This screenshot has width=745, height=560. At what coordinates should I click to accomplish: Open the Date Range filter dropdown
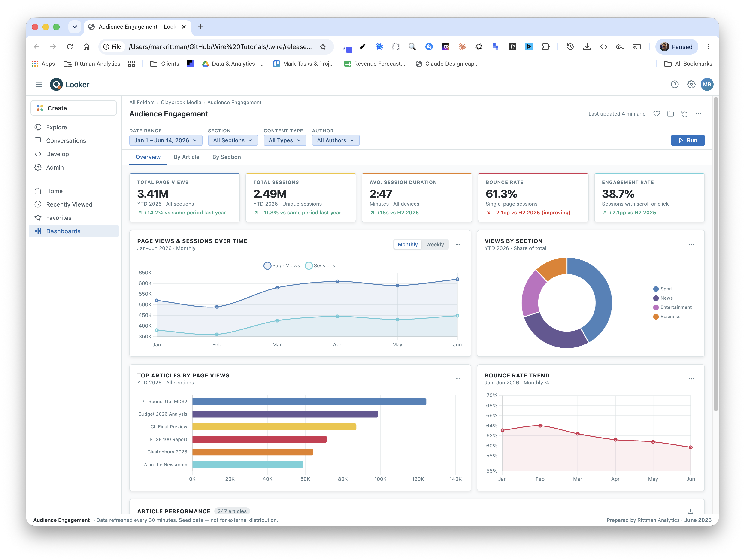coord(166,140)
